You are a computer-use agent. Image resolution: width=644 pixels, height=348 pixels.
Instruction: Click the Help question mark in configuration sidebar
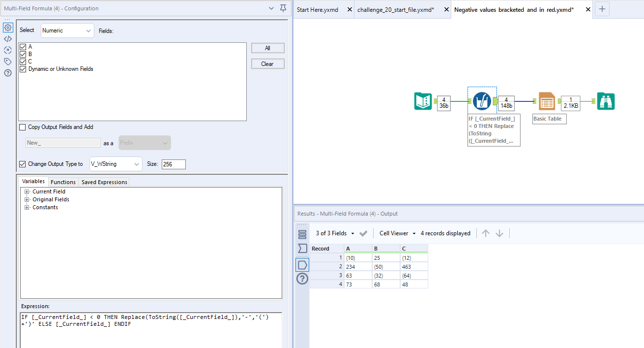pyautogui.click(x=8, y=73)
